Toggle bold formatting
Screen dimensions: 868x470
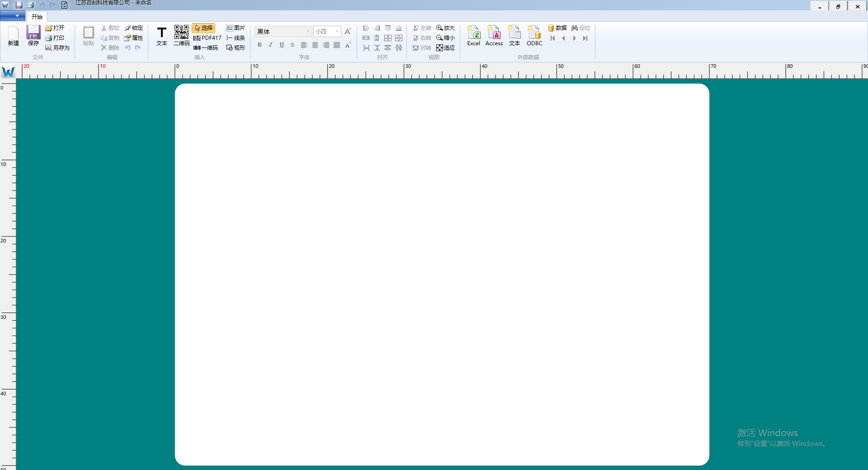point(259,45)
